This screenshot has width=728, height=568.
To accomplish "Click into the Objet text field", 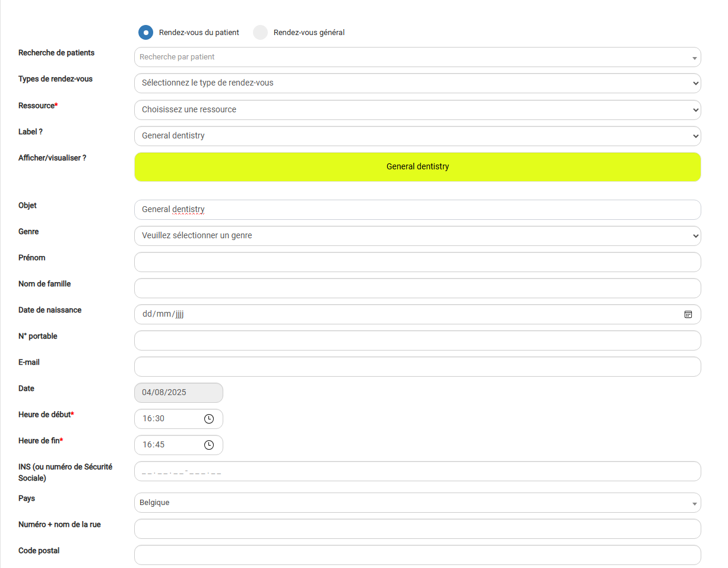I will (x=417, y=210).
